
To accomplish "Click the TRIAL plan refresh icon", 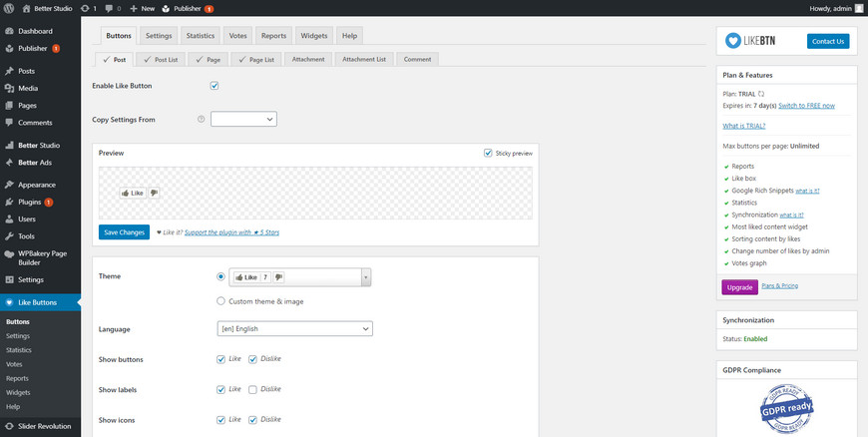I will 761,94.
